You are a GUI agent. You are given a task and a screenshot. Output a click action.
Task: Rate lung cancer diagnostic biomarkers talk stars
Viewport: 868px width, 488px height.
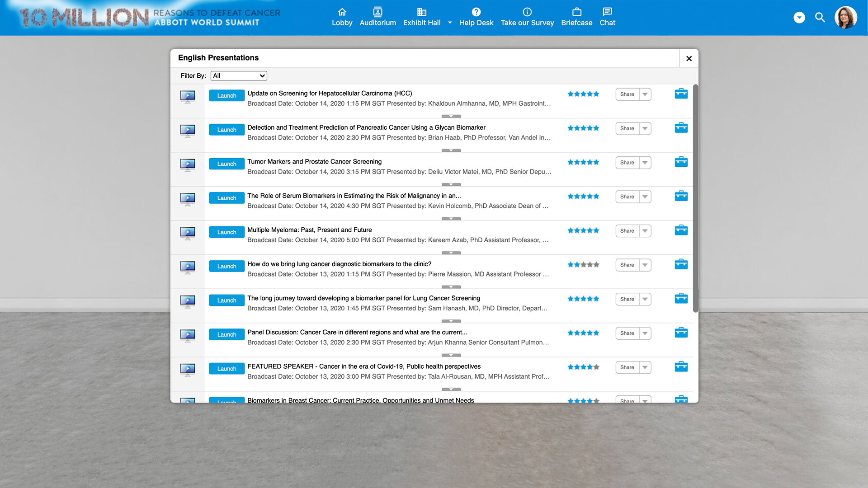[583, 265]
